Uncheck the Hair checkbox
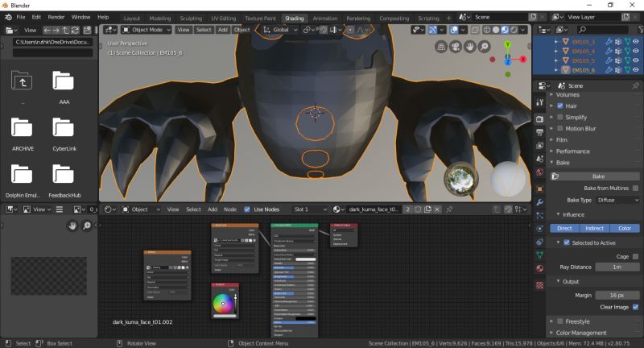The width and height of the screenshot is (644, 348). tap(559, 106)
